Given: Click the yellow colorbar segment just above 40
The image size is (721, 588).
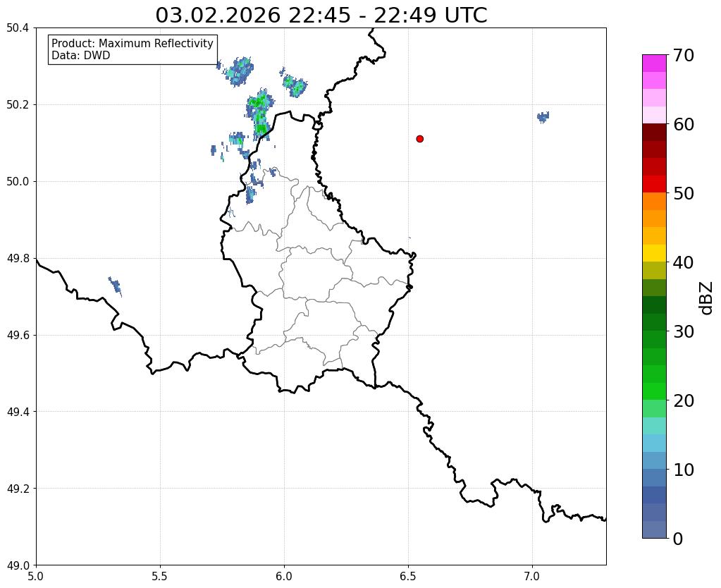Looking at the screenshot, I should [654, 253].
